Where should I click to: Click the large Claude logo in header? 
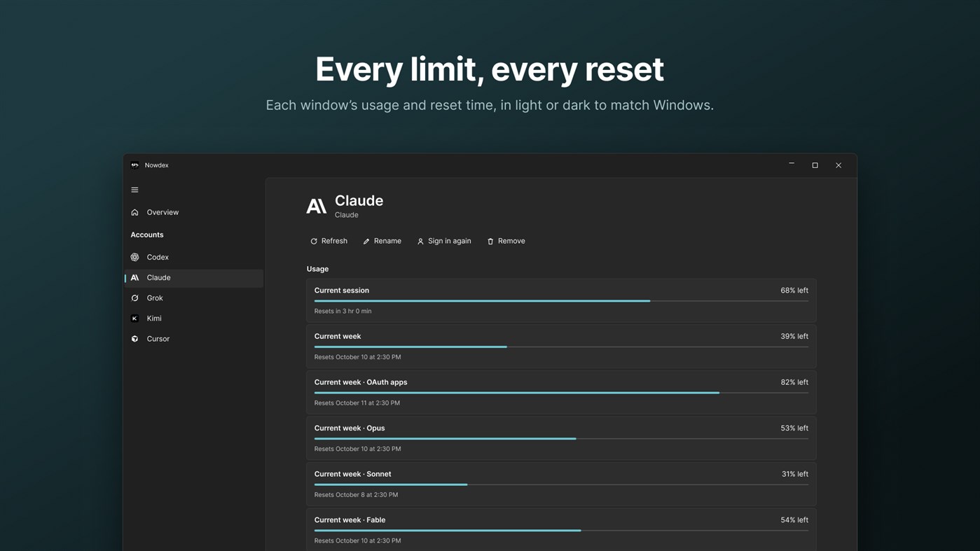click(x=317, y=206)
